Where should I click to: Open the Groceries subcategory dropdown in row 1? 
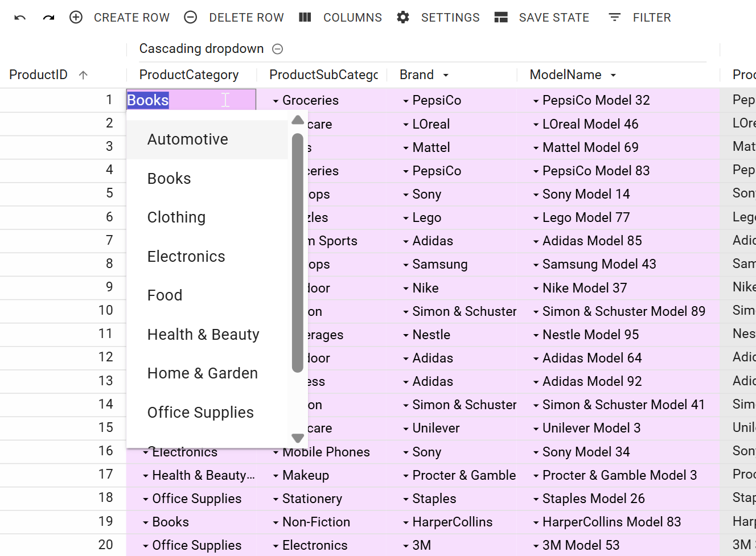click(276, 101)
